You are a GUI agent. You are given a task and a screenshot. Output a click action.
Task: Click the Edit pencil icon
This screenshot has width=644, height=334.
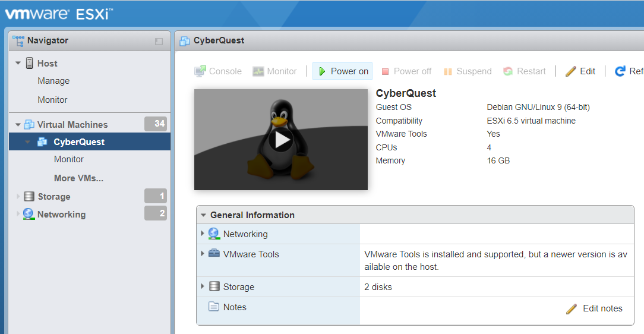click(570, 71)
